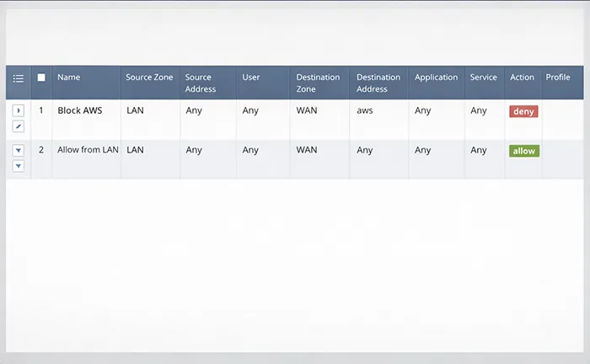Toggle the select-all checkbox in header
This screenshot has width=590, height=364.
tap(41, 78)
